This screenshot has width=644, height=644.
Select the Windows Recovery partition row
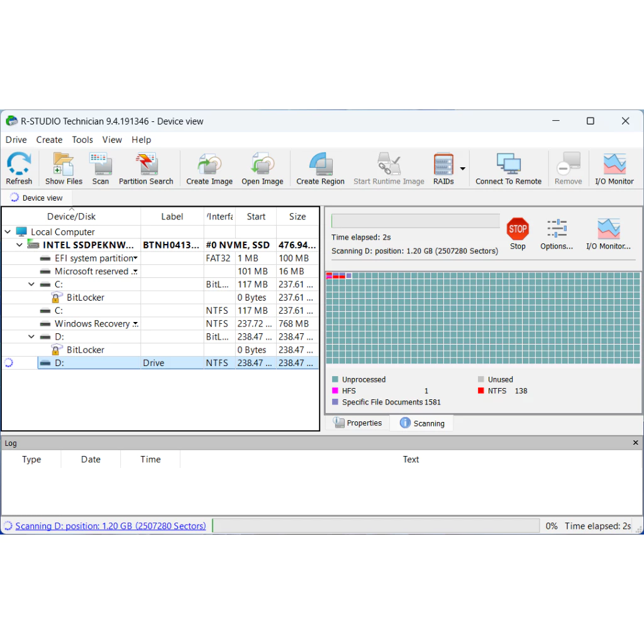point(160,324)
